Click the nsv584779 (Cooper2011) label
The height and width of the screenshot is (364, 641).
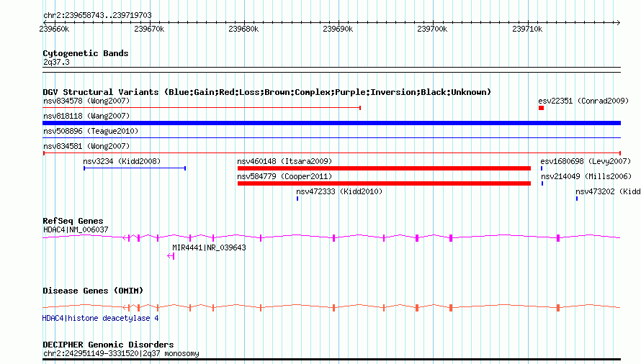coord(285,176)
